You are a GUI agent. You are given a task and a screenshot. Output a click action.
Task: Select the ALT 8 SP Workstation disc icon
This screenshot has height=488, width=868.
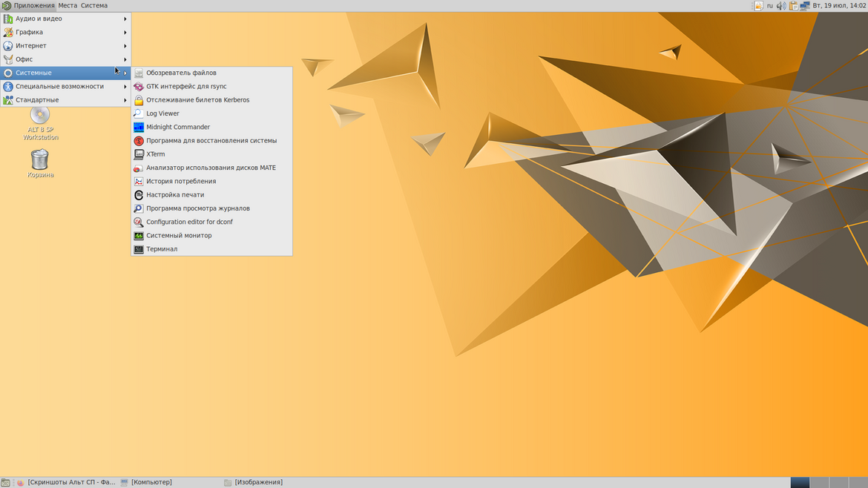click(x=40, y=124)
